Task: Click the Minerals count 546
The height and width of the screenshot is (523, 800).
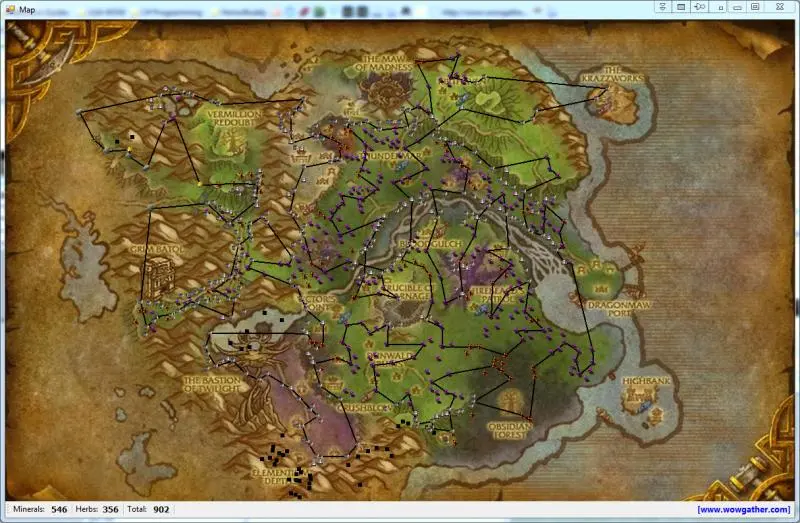Action: pyautogui.click(x=59, y=509)
